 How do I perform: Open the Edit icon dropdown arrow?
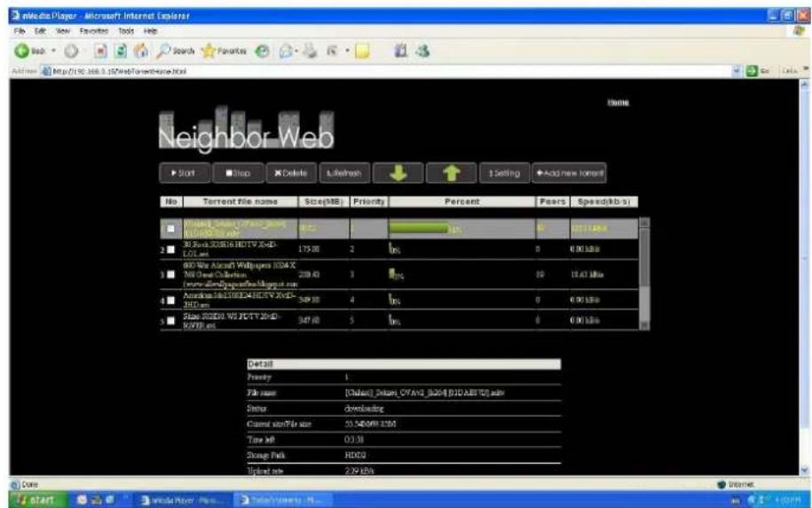coord(347,51)
